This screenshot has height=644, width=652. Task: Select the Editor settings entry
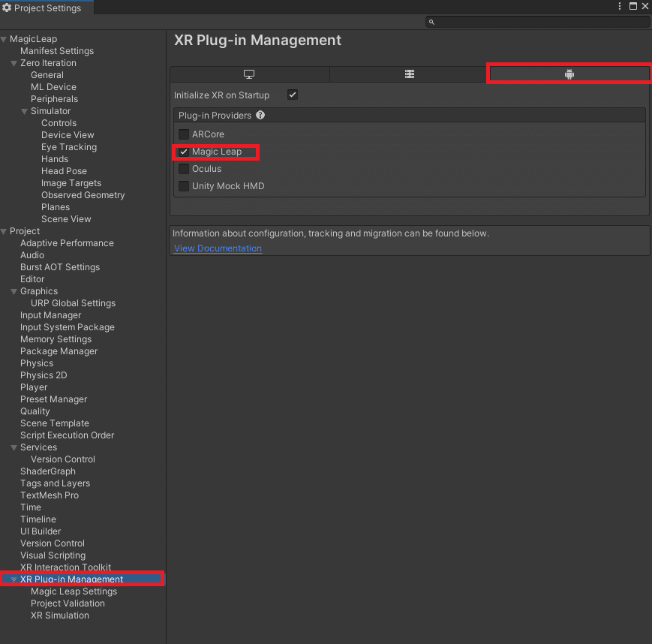pyautogui.click(x=32, y=279)
